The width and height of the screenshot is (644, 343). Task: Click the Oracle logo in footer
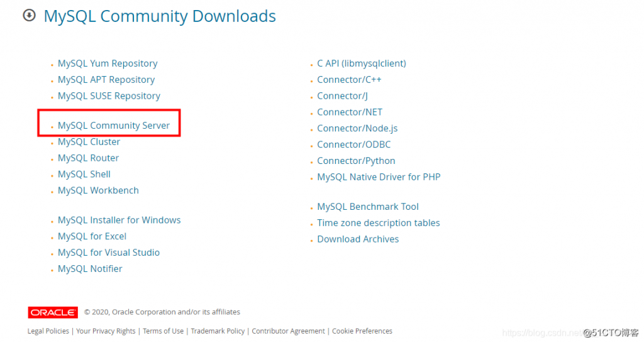tap(53, 312)
